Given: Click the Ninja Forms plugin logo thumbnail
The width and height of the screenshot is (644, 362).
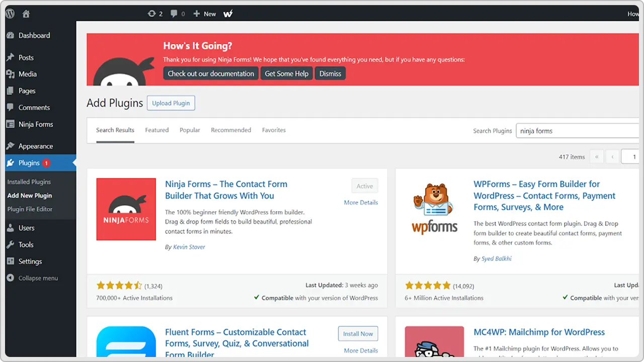Looking at the screenshot, I should 126,209.
